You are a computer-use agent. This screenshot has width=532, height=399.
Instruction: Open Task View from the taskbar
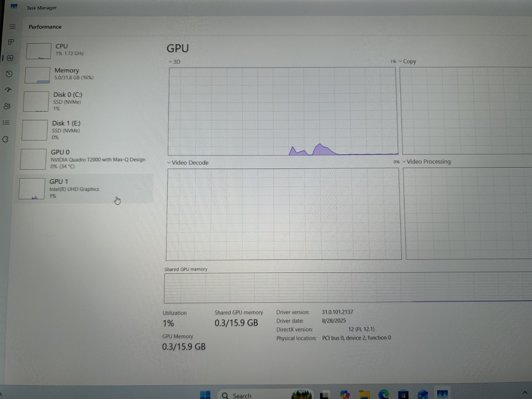pyautogui.click(x=325, y=395)
